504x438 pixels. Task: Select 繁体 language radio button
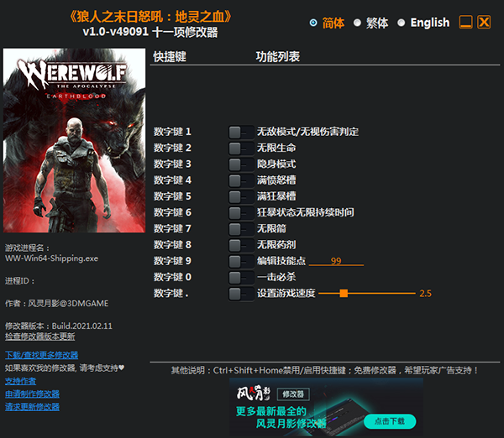click(x=357, y=23)
